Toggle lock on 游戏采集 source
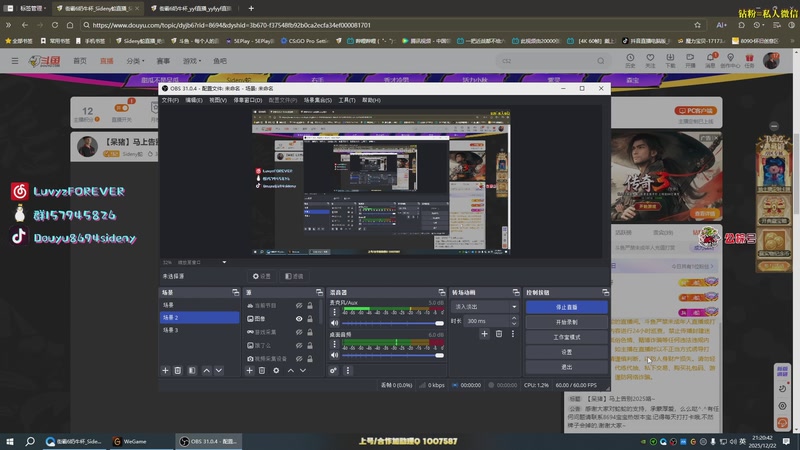 [310, 332]
